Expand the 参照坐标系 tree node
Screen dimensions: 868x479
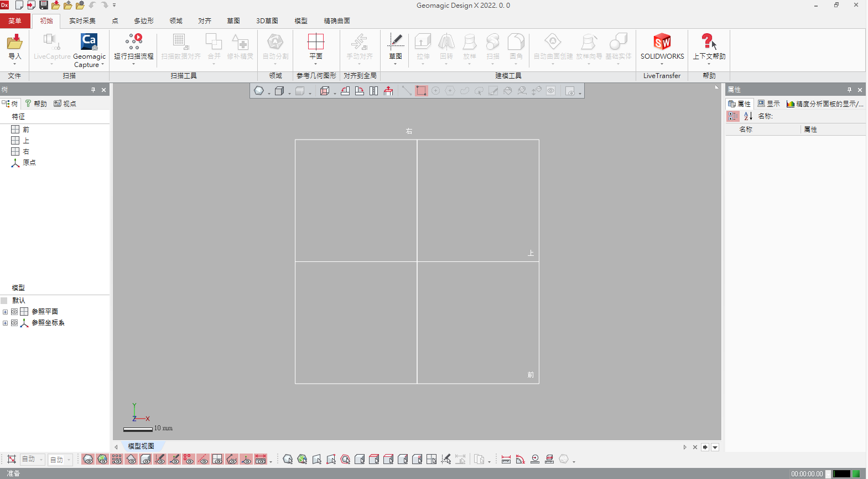coord(6,323)
